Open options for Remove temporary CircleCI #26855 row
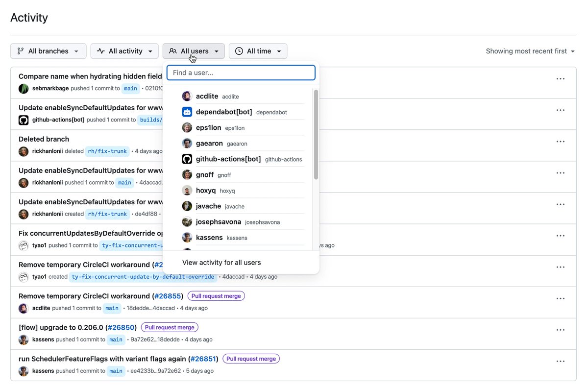Image resolution: width=588 pixels, height=388 pixels. [x=561, y=298]
